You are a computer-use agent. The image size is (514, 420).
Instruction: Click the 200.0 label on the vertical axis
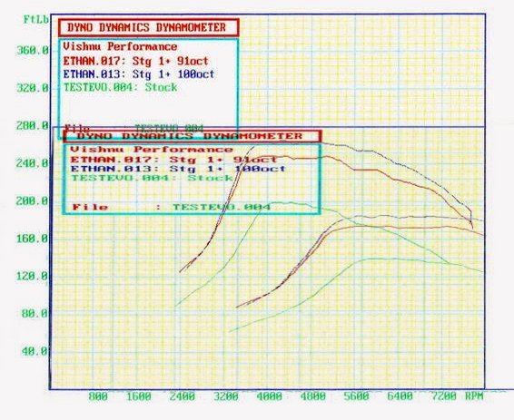click(x=32, y=201)
